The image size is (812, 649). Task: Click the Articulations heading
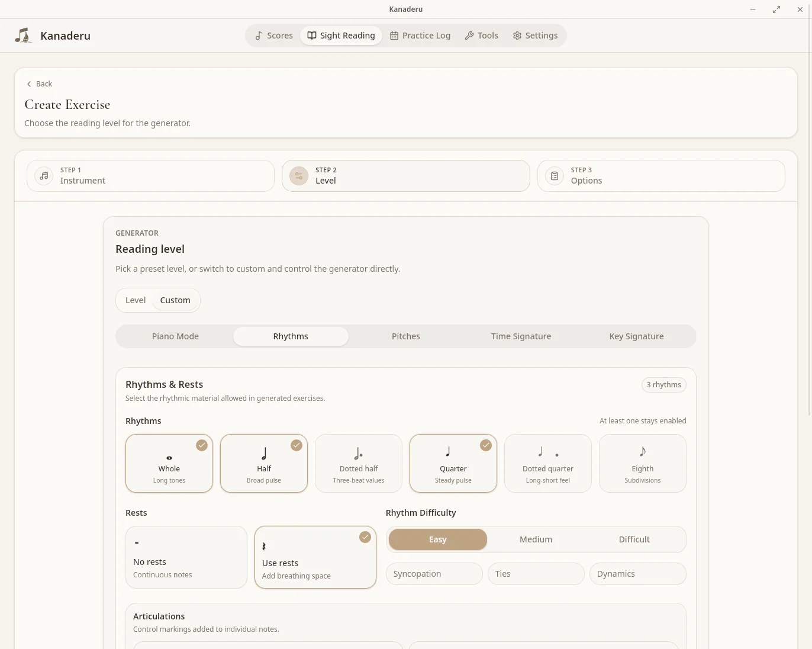(159, 616)
